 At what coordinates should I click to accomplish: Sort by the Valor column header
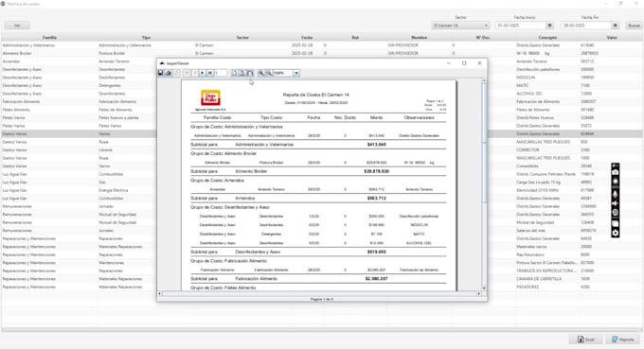click(611, 37)
